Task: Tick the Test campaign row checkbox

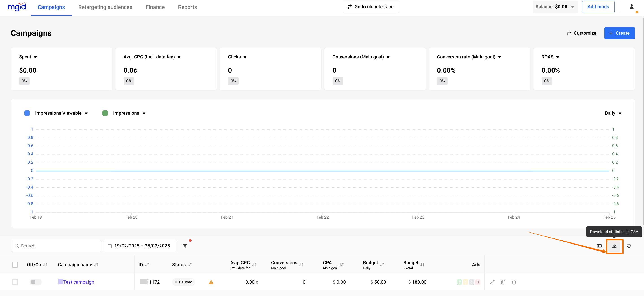Action: pos(15,282)
